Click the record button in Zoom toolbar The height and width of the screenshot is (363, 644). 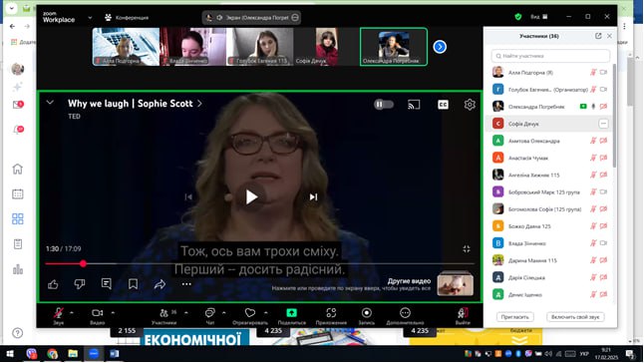coord(366,313)
